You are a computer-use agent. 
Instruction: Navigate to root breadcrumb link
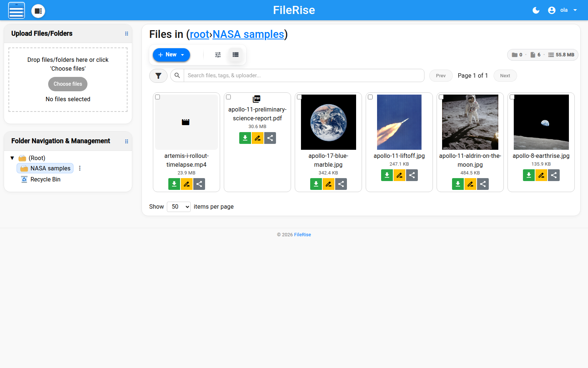pyautogui.click(x=200, y=34)
